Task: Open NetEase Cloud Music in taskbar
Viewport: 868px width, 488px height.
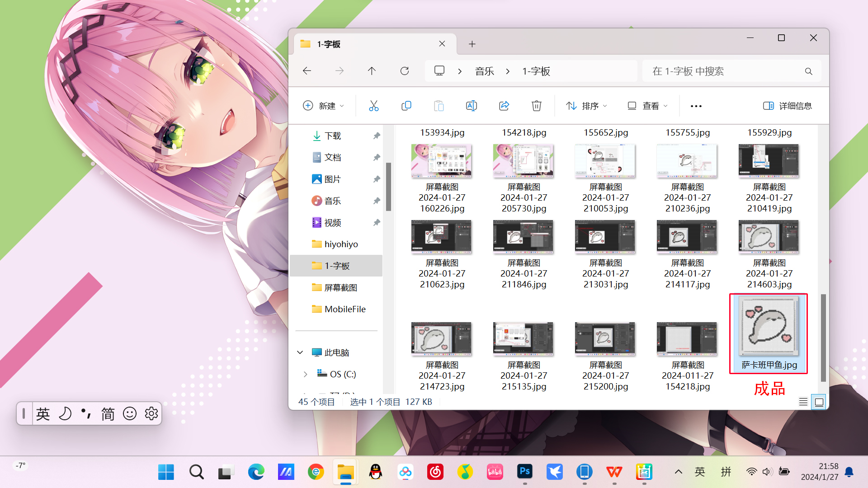Action: pos(435,472)
